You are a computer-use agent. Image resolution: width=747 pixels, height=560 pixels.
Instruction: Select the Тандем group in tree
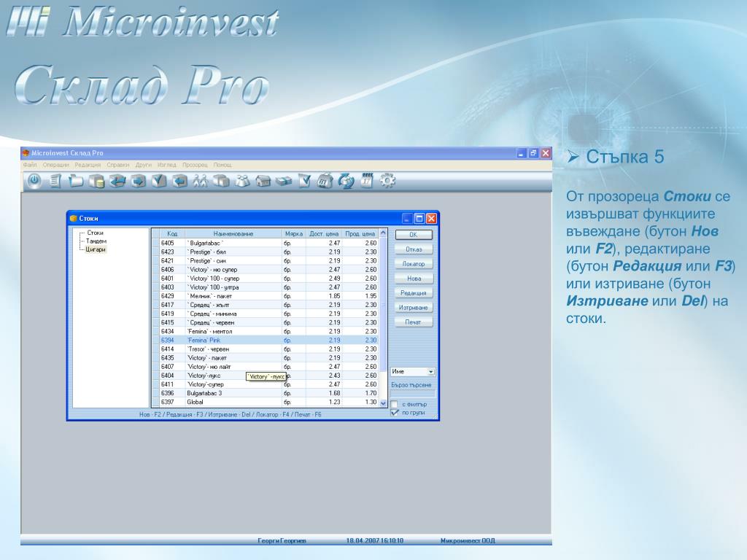point(96,241)
